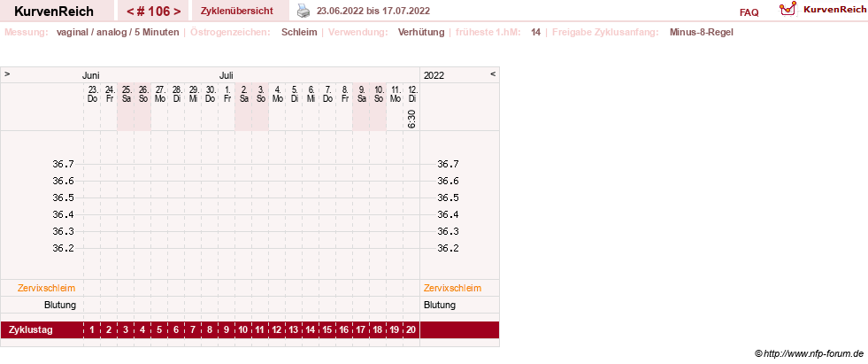Select cycle day 1 cell
This screenshot has height=364, width=868.
click(92, 330)
